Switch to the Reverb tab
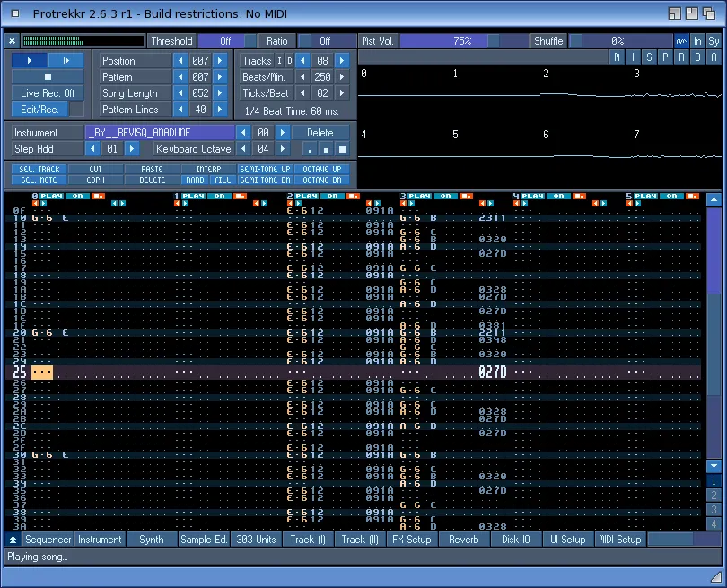This screenshot has width=727, height=588. [463, 540]
